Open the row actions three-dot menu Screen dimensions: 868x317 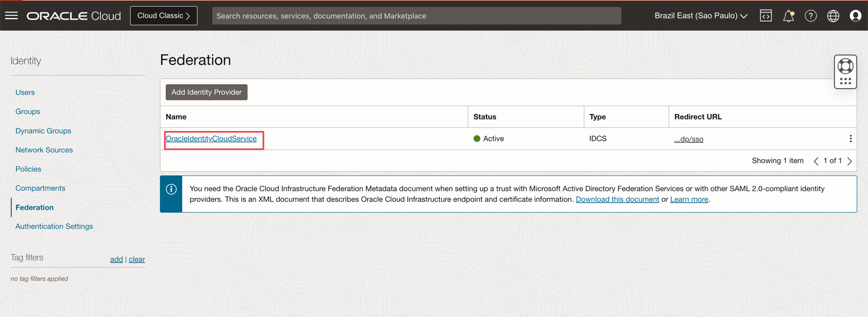point(851,139)
